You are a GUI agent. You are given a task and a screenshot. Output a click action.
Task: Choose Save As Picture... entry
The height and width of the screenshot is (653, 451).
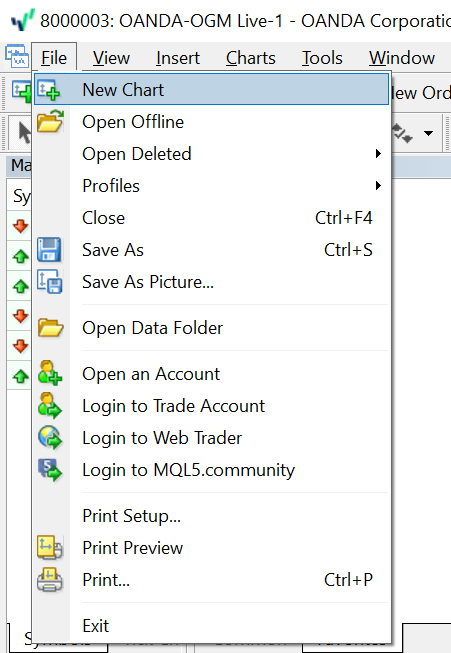point(212,282)
